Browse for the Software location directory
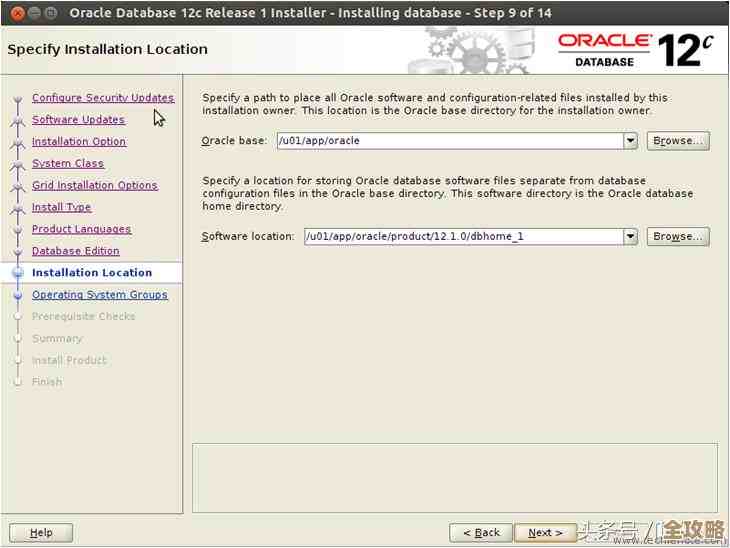This screenshot has width=730, height=548. coord(678,237)
